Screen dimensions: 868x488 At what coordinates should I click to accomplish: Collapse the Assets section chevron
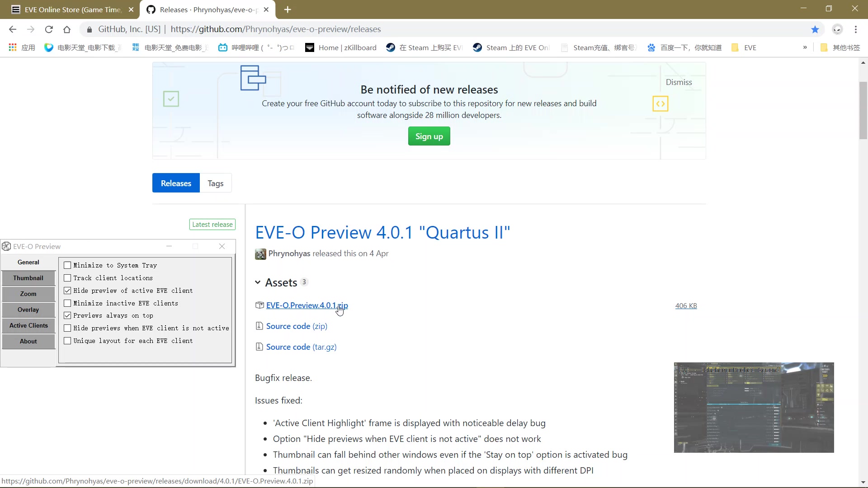(x=258, y=282)
